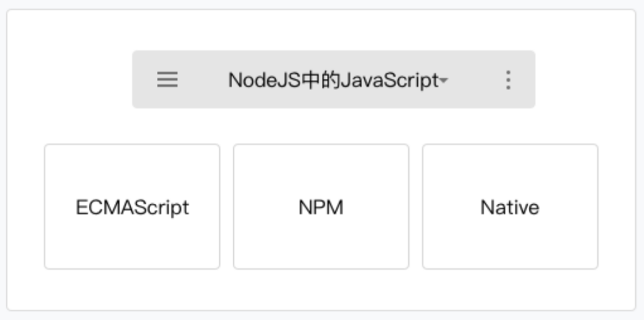Open overflow options from the kebab icon
644x320 pixels.
[508, 80]
